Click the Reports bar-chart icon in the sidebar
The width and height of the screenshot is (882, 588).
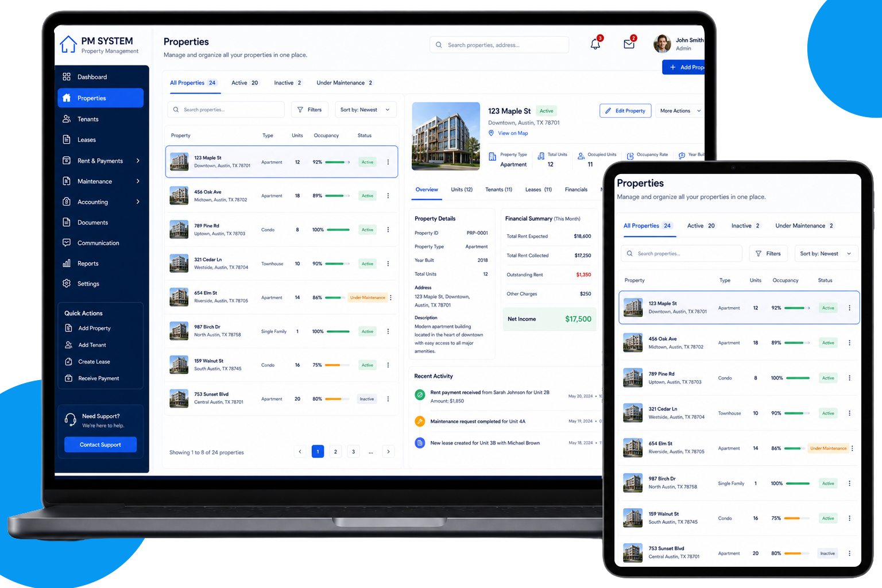click(x=67, y=264)
